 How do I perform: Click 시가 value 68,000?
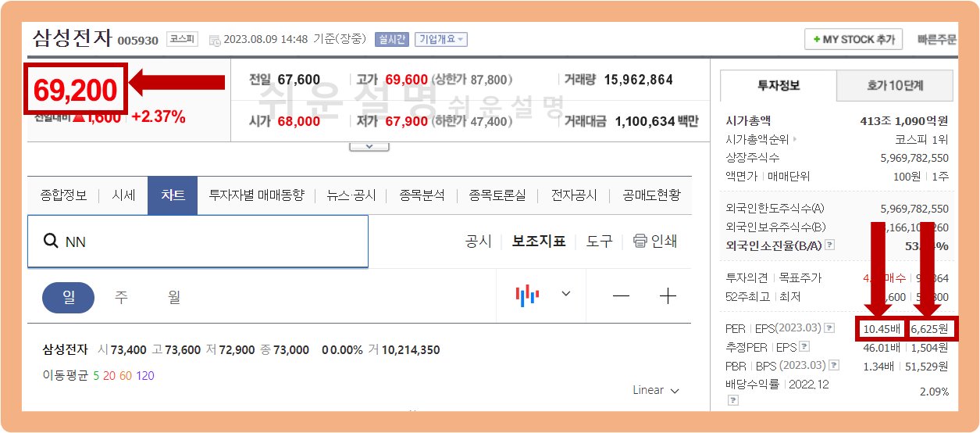coord(299,121)
